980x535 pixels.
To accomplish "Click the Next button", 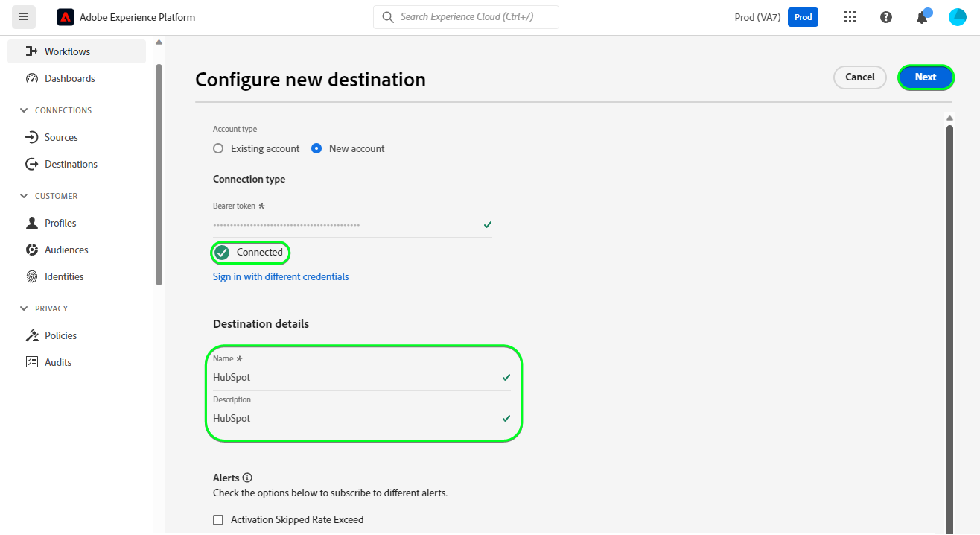I will (926, 77).
